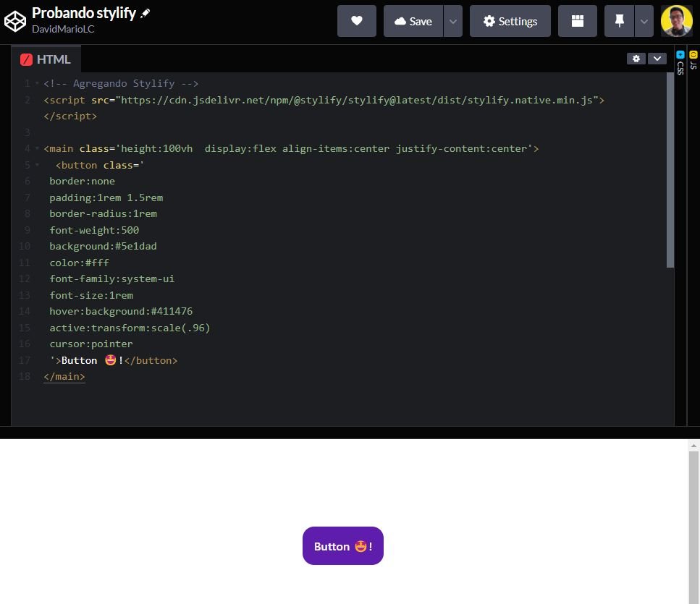Viewport: 700px width, 604px height.
Task: Open the user profile avatar menu
Action: click(677, 21)
